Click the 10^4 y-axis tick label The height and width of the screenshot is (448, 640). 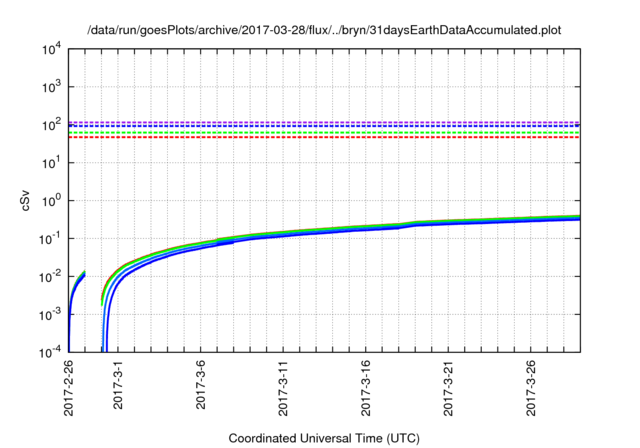tap(51, 49)
